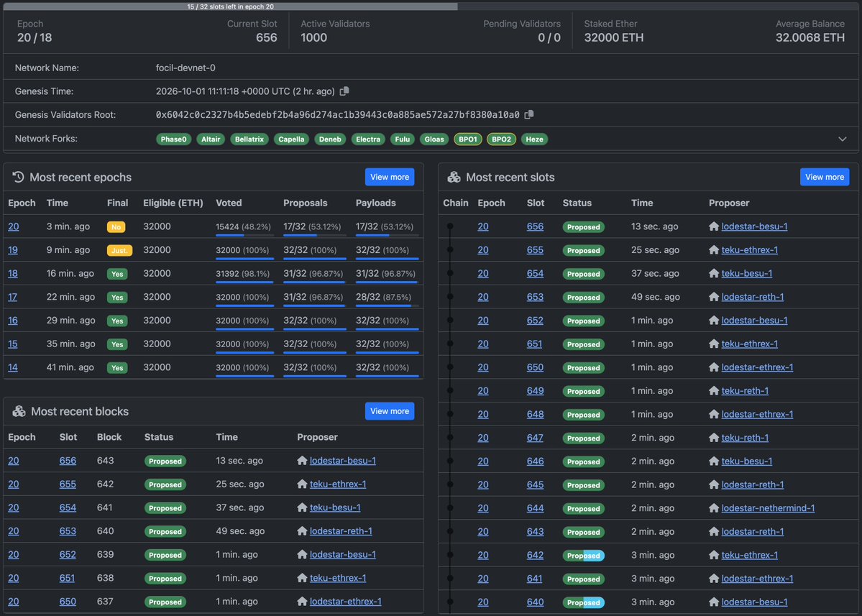This screenshot has height=616, width=862.
Task: Click the Electra fork badge
Action: pos(368,139)
